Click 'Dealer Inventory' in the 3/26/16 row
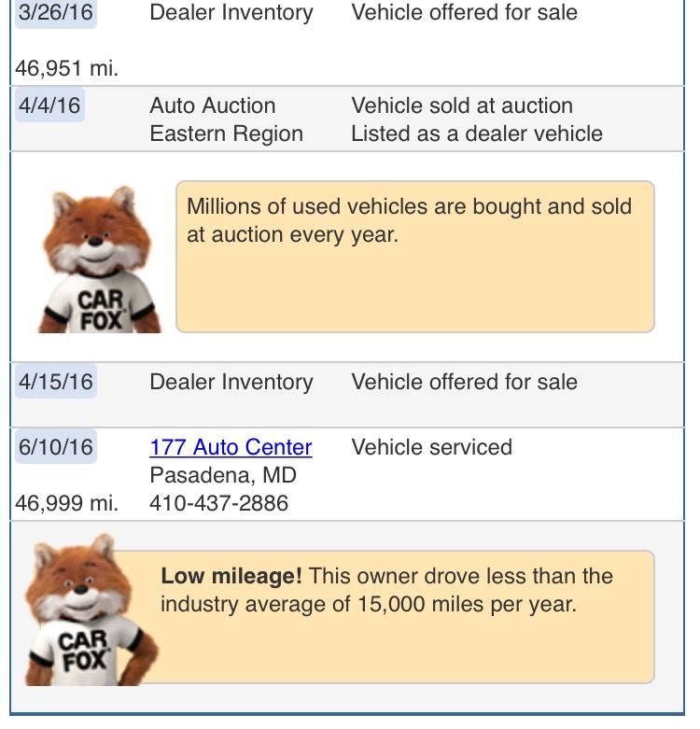 [x=231, y=13]
